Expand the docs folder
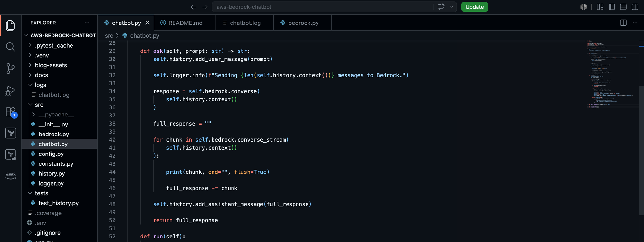 [x=60, y=75]
